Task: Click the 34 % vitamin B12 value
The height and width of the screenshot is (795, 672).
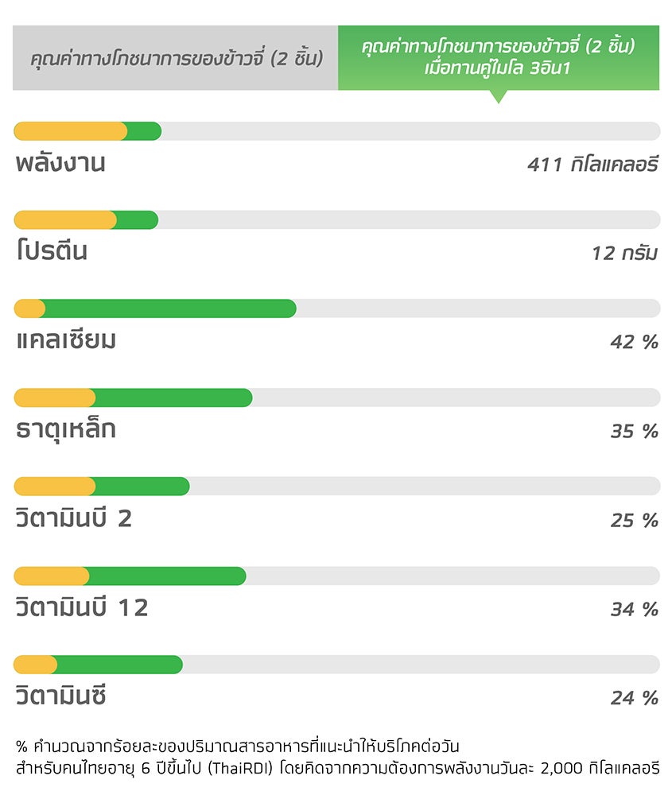Action: click(x=635, y=609)
